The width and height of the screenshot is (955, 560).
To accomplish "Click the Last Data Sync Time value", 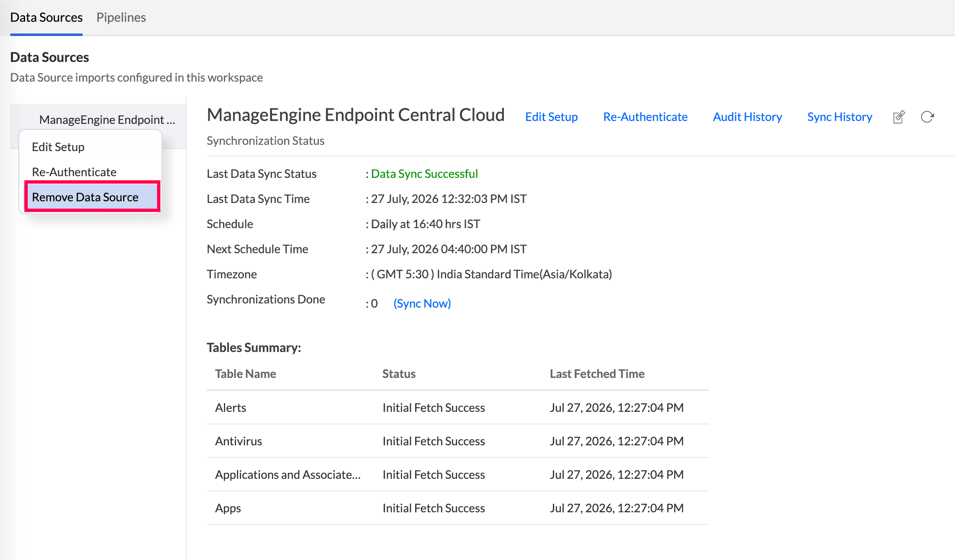I will 449,199.
